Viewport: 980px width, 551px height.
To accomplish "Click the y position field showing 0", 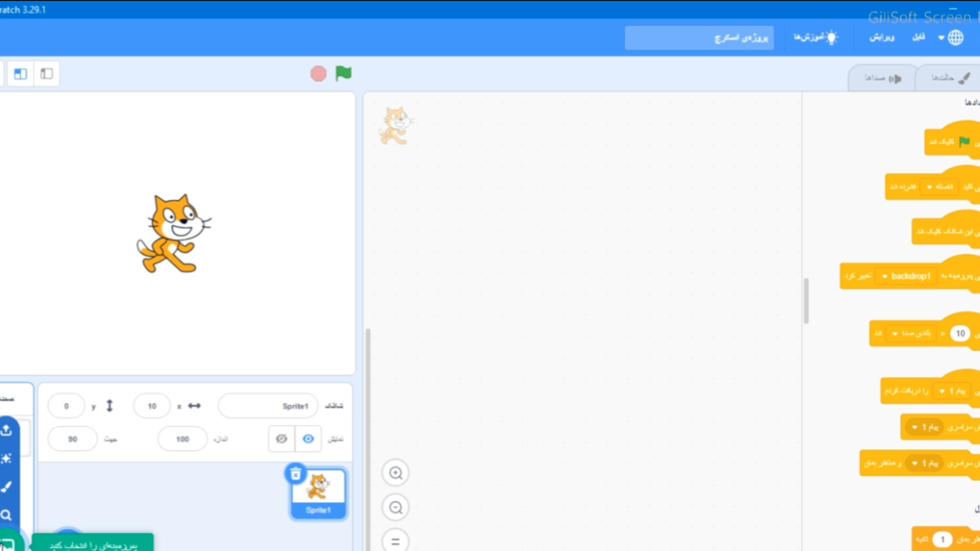I will click(66, 406).
